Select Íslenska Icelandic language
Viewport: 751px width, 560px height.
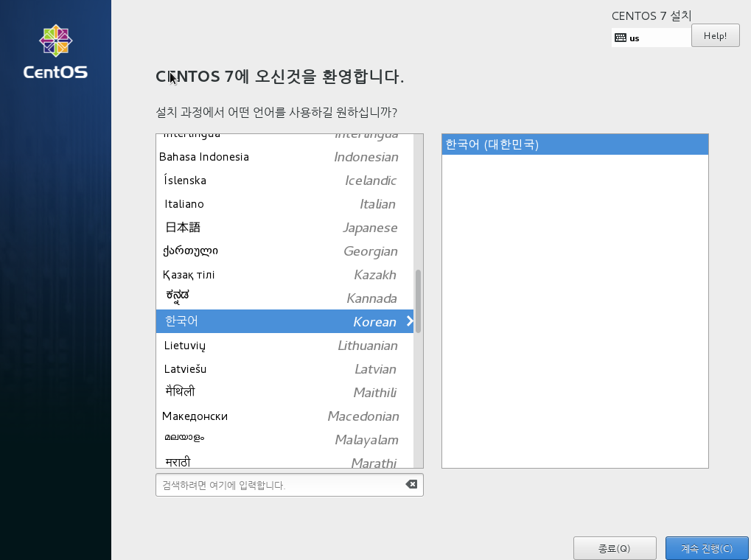point(284,180)
